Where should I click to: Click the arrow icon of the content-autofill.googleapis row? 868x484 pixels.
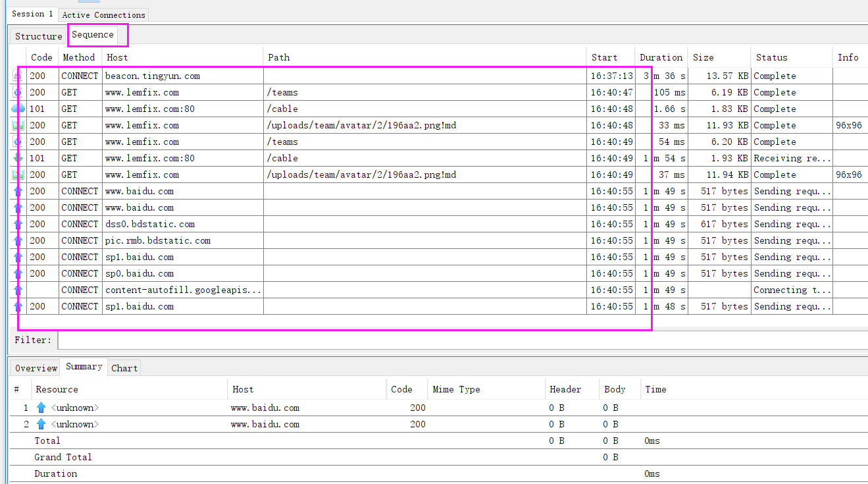click(x=18, y=290)
